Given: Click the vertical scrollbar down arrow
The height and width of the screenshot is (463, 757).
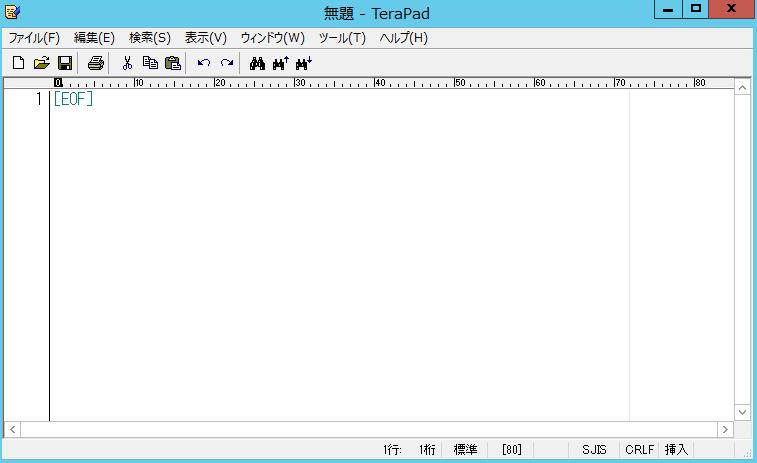Looking at the screenshot, I should [742, 412].
